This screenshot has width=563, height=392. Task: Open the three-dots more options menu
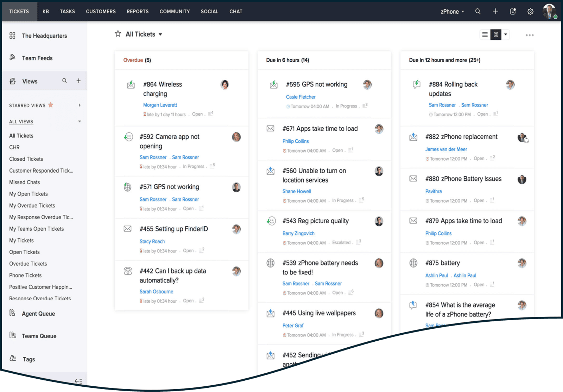click(530, 35)
